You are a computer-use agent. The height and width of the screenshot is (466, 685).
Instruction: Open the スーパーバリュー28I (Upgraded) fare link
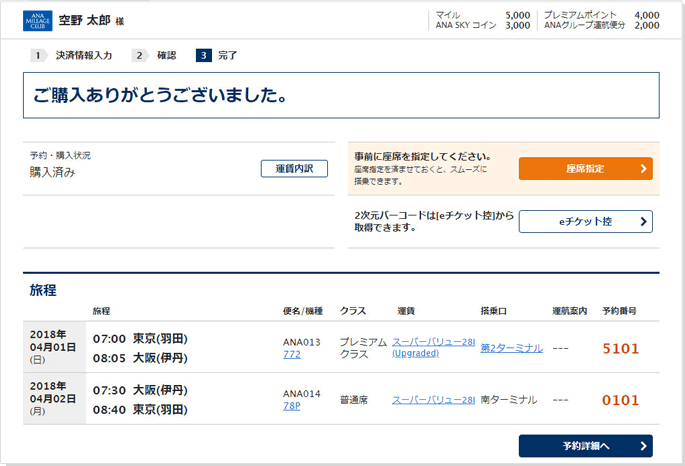[433, 347]
